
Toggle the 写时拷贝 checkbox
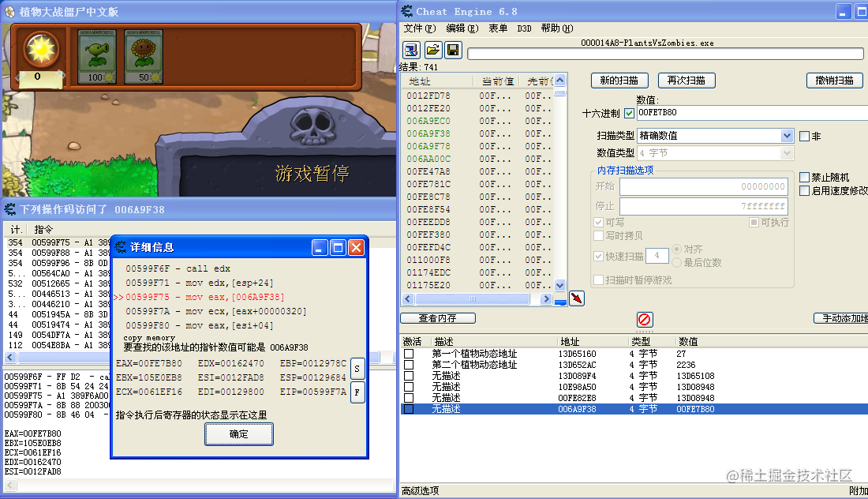coord(598,235)
